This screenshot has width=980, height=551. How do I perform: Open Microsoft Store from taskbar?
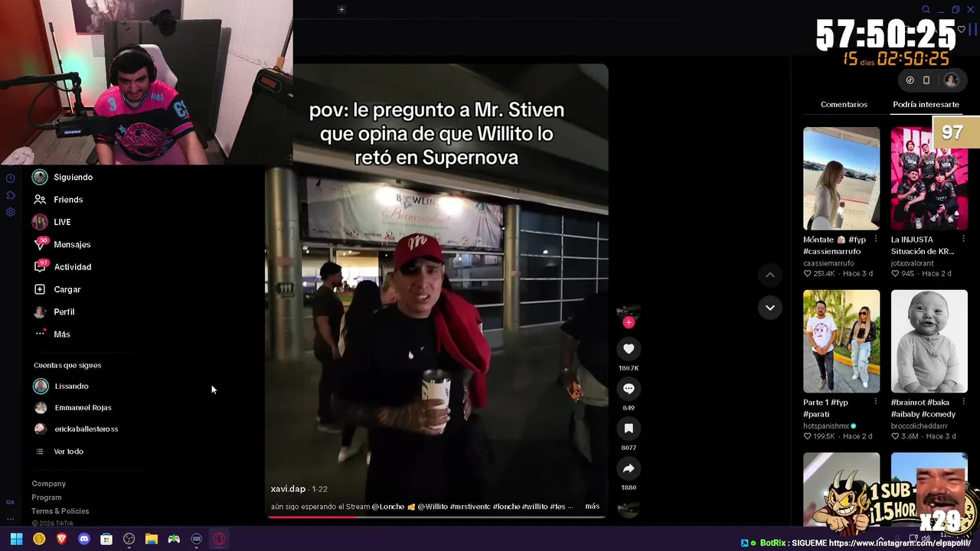(106, 539)
